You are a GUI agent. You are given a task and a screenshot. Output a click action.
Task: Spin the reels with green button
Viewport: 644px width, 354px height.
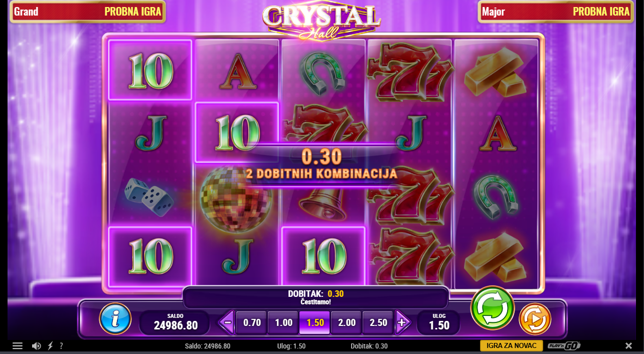pyautogui.click(x=493, y=308)
